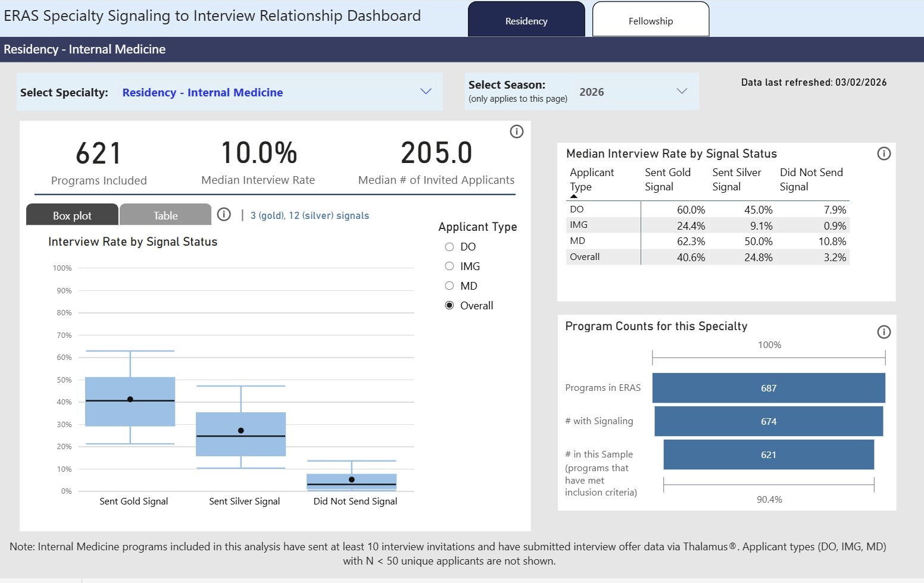Select the DO applicant type radio button

449,247
